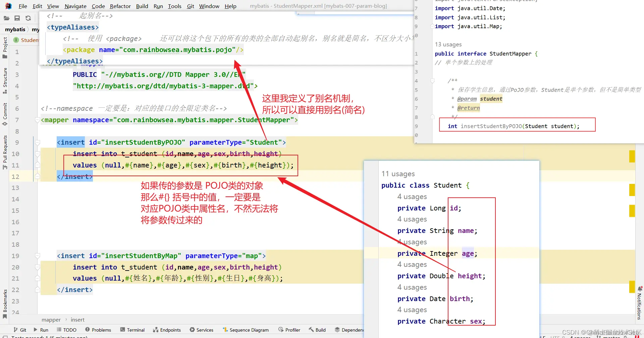Image resolution: width=644 pixels, height=338 pixels.
Task: Click the Reload from Disk icon
Action: [28, 18]
